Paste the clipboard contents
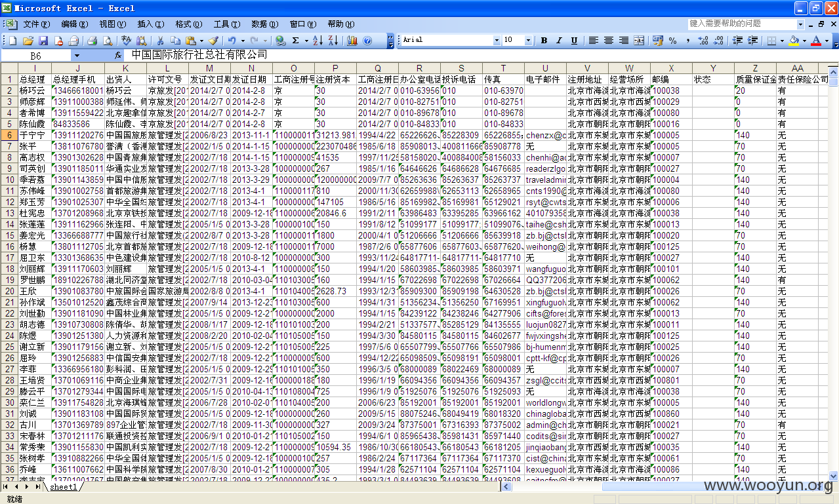 click(x=190, y=41)
